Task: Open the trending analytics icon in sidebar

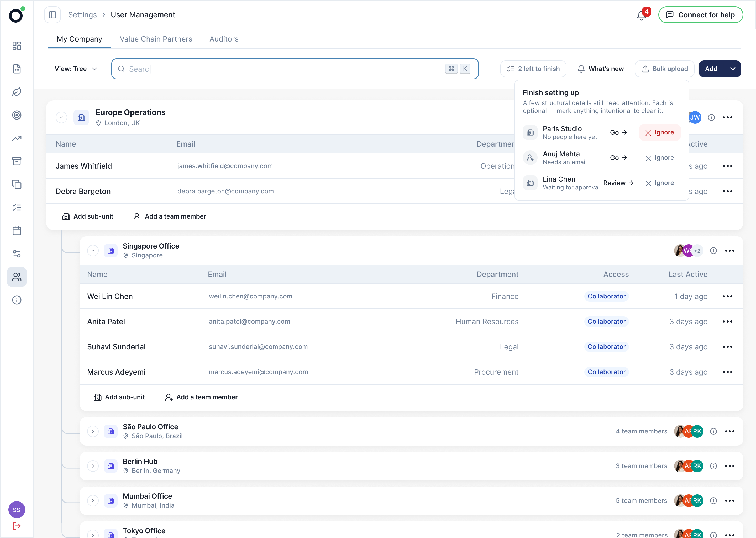Action: pos(17,138)
